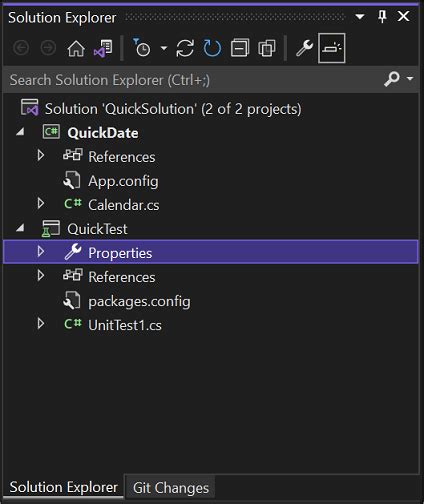Open Properties with the wrench icon
The height and width of the screenshot is (504, 424).
pyautogui.click(x=304, y=48)
